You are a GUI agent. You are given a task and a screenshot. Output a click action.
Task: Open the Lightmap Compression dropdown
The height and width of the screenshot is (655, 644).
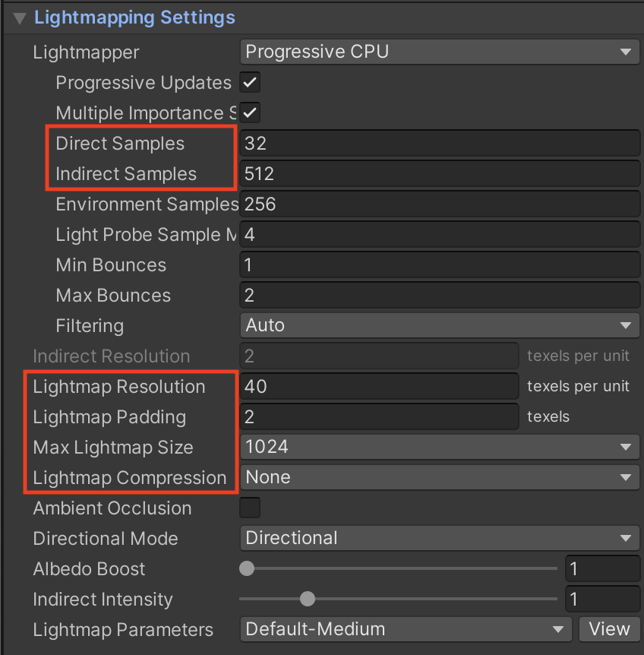pyautogui.click(x=440, y=477)
